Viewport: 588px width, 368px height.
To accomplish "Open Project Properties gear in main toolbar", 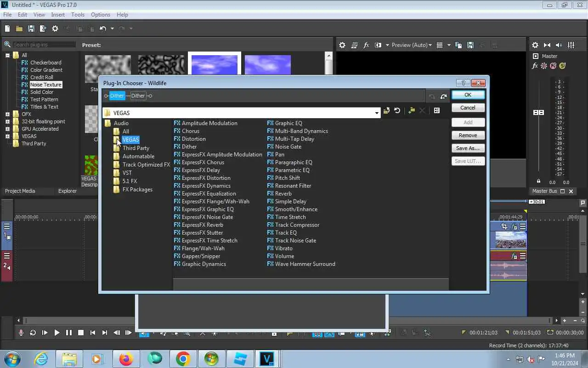I will click(55, 29).
